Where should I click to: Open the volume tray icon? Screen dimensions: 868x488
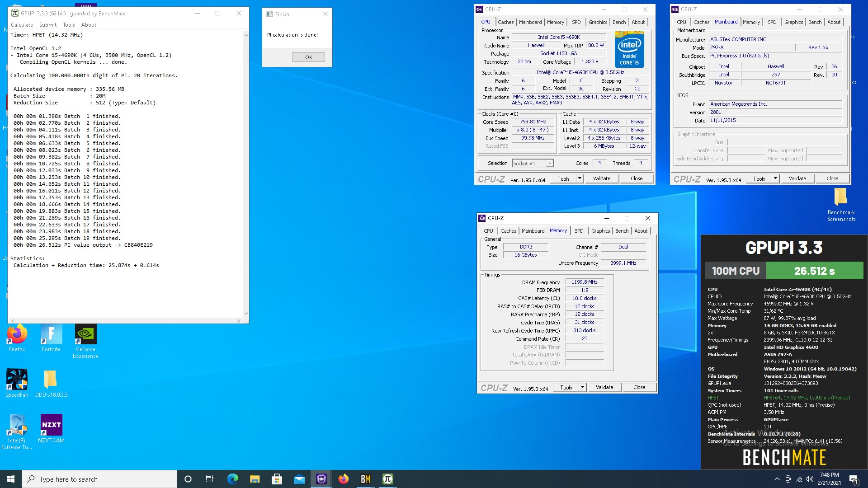810,479
